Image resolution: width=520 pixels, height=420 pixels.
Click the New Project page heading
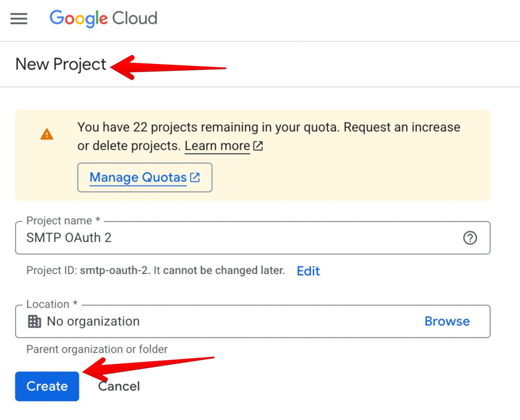pyautogui.click(x=61, y=64)
